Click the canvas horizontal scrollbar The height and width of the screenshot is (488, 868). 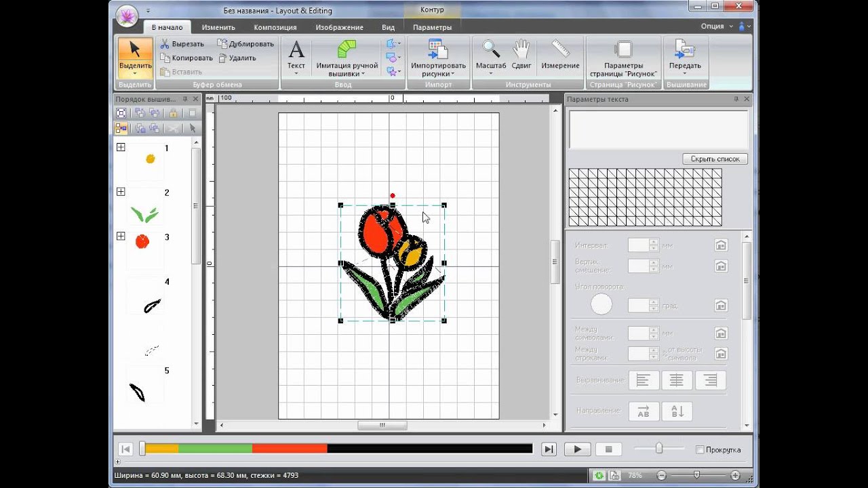click(x=382, y=426)
